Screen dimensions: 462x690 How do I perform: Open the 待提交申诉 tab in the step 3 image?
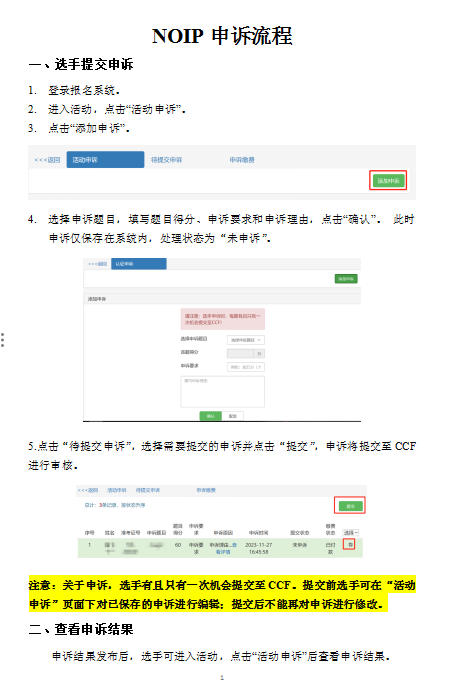coord(166,160)
